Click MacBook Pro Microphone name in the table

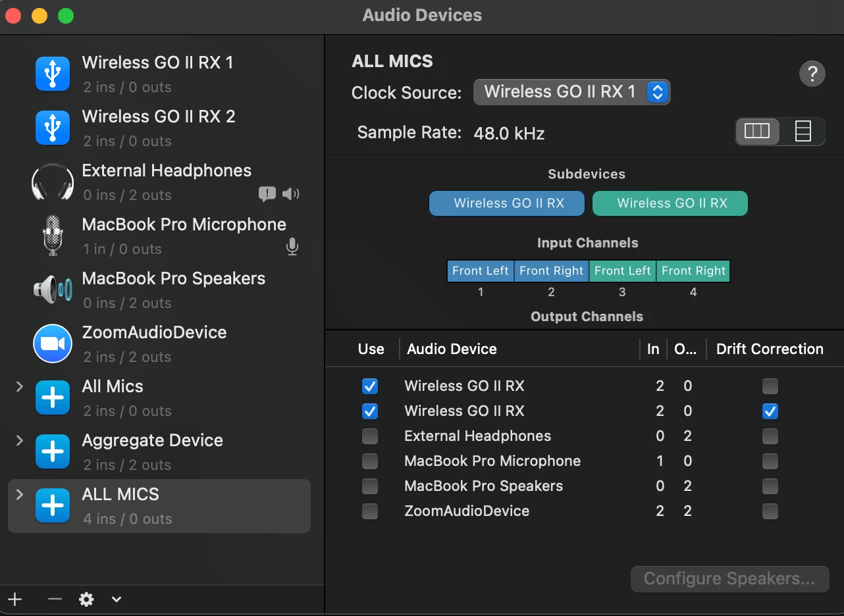point(492,461)
